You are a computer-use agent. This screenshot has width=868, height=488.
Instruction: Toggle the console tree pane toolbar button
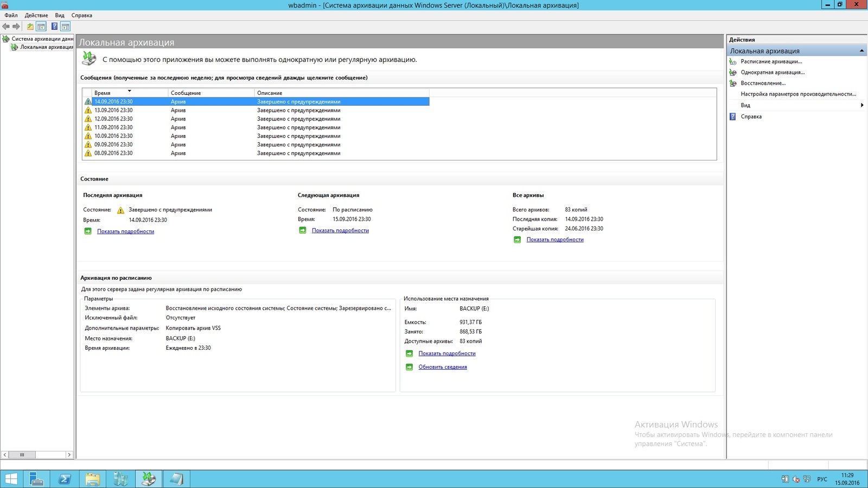pyautogui.click(x=41, y=26)
